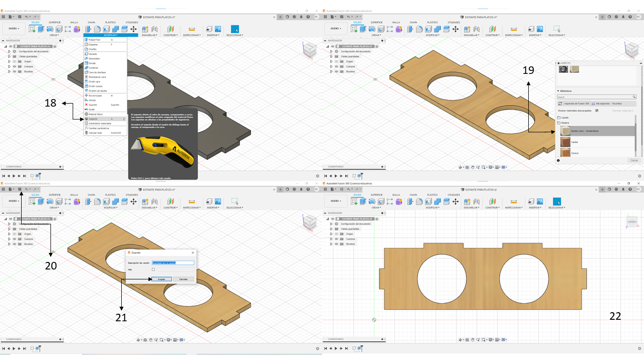The height and width of the screenshot is (362, 644).
Task: Hide Cuerpos using its eye icon in the v2 document
Action: (336, 239)
